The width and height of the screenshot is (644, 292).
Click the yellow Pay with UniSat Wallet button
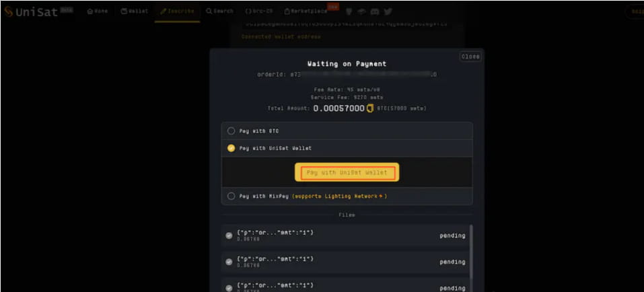coord(347,172)
